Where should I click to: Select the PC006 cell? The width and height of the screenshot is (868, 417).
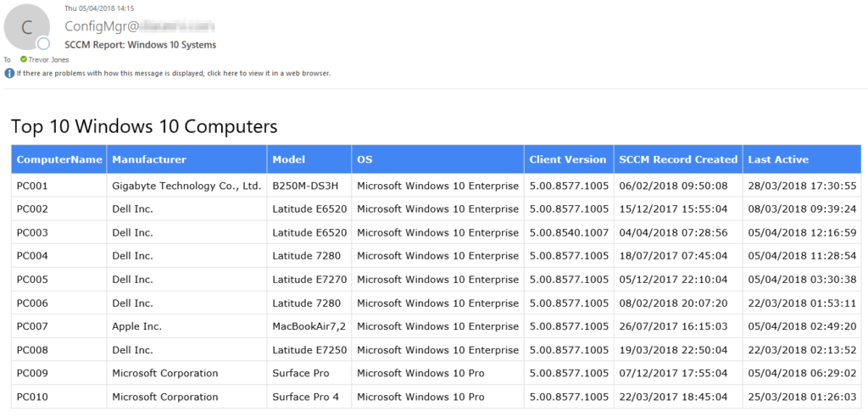pyautogui.click(x=59, y=303)
